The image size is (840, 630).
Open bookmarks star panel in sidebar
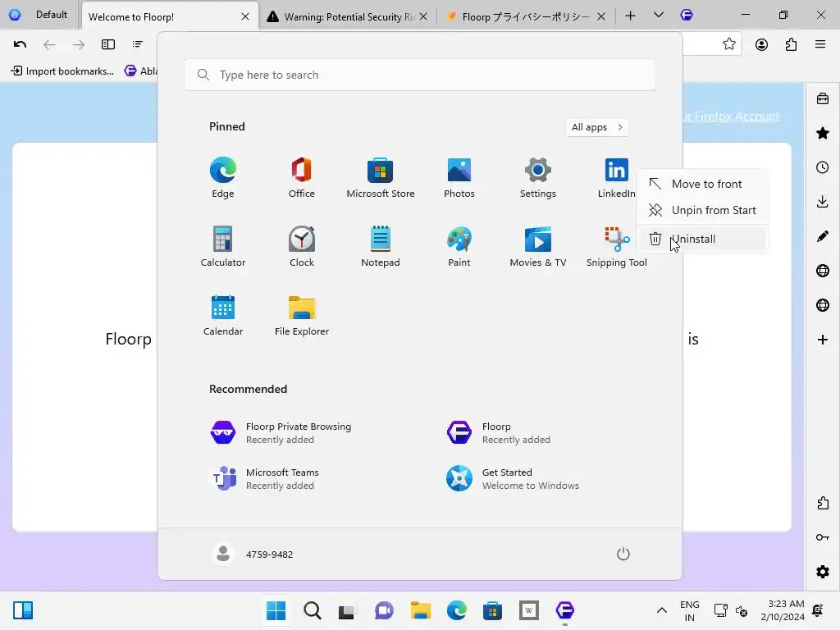(823, 134)
